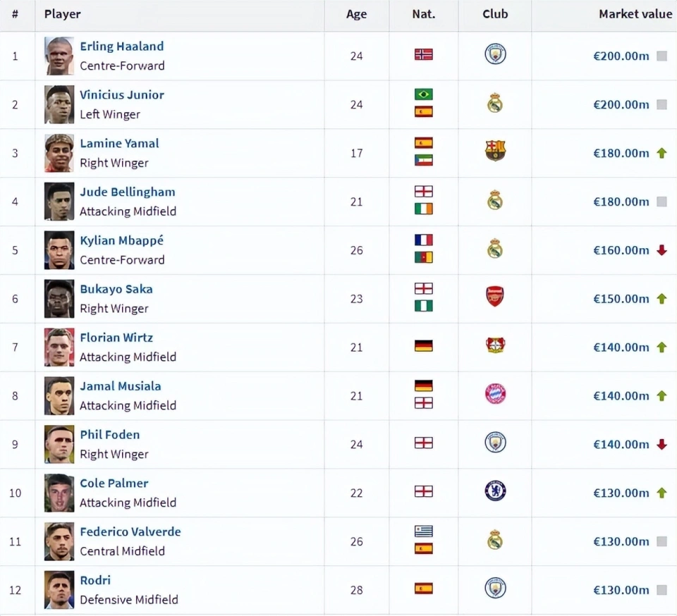
Task: Open Cole Palmer's €130.00m market value
Action: (x=621, y=493)
